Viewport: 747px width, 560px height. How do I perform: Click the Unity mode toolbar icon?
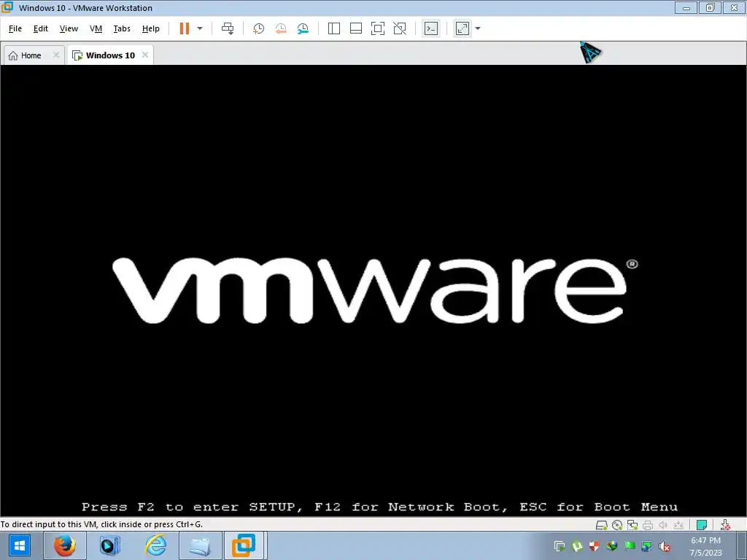pyautogui.click(x=400, y=28)
